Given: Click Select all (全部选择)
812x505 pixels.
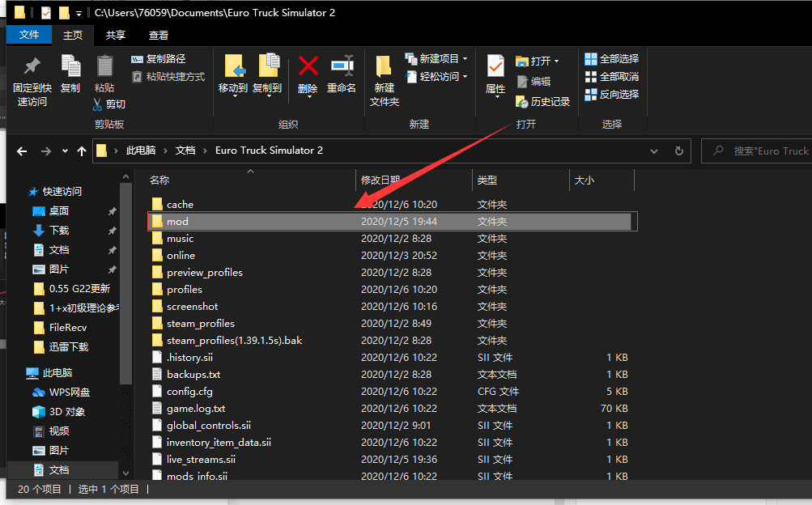Looking at the screenshot, I should pyautogui.click(x=611, y=58).
